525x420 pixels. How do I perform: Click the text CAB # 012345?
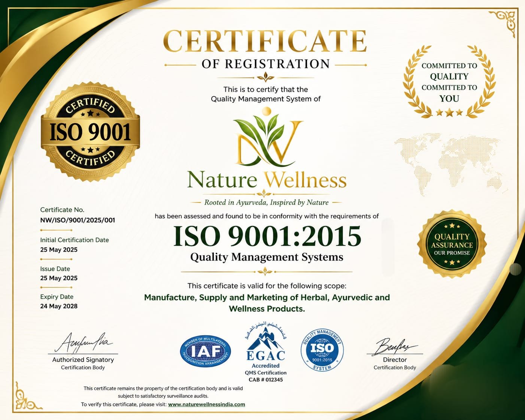pos(266,380)
